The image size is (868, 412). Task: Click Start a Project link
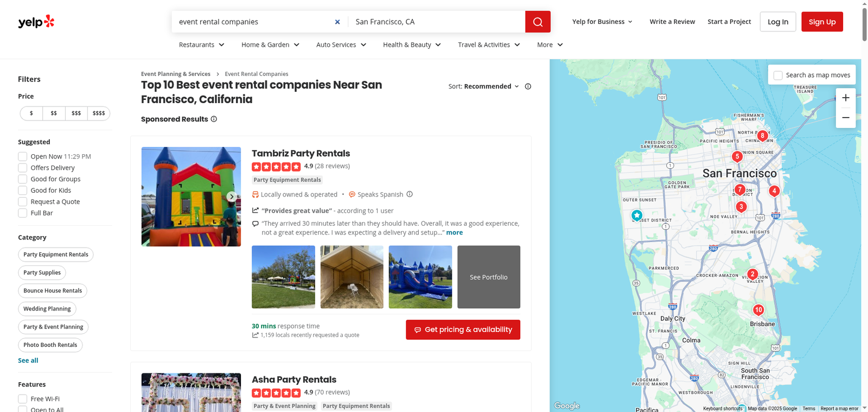tap(729, 22)
